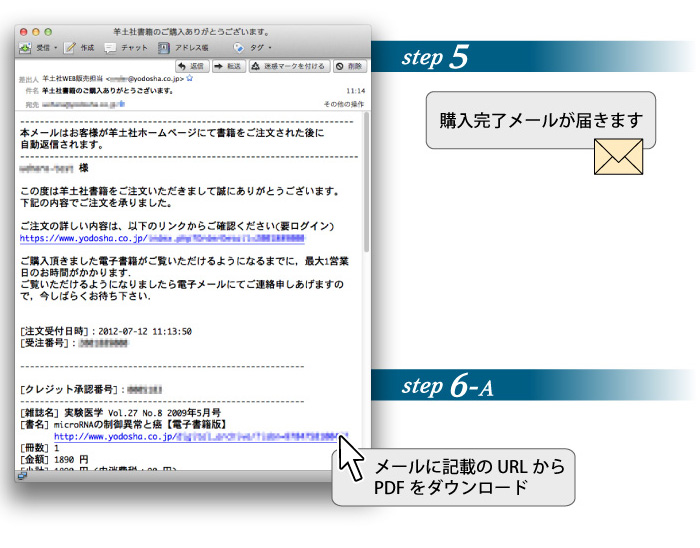The image size is (700, 548).
Task: Open the チャット (Chat) toolbar icon
Action: (111, 47)
